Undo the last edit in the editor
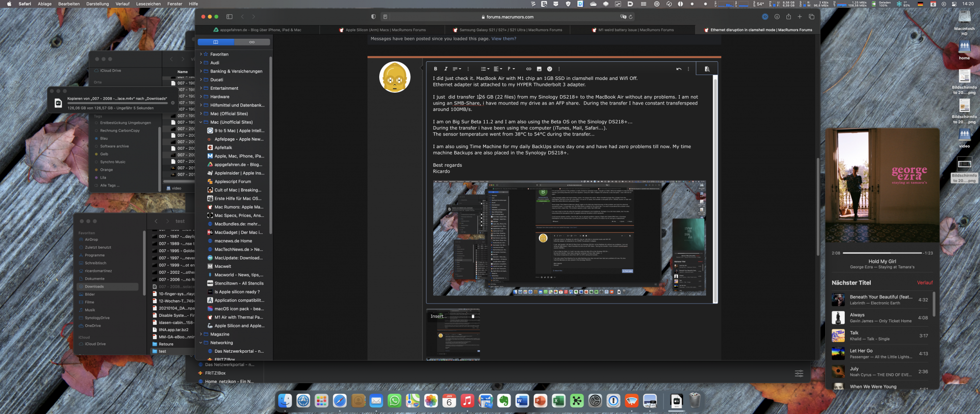 [x=679, y=69]
